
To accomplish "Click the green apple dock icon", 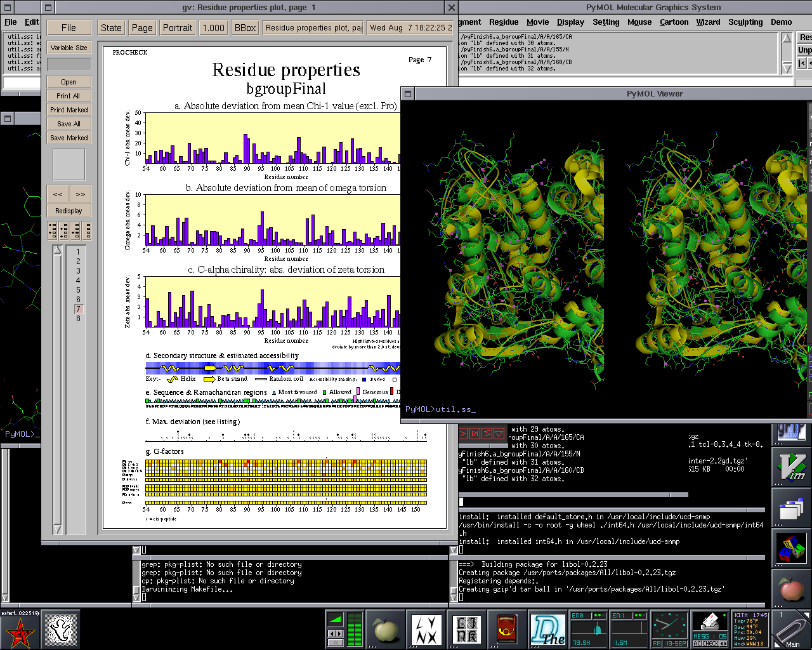I will point(386,630).
